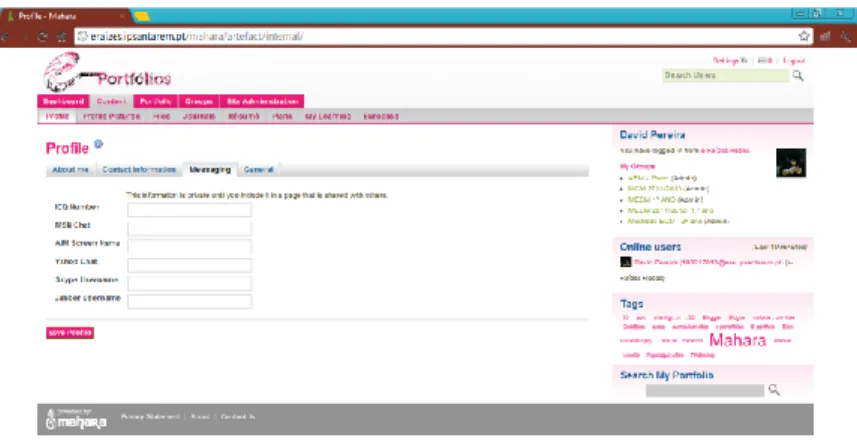Bookmark page with the star icon
This screenshot has height=441, width=857.
804,36
